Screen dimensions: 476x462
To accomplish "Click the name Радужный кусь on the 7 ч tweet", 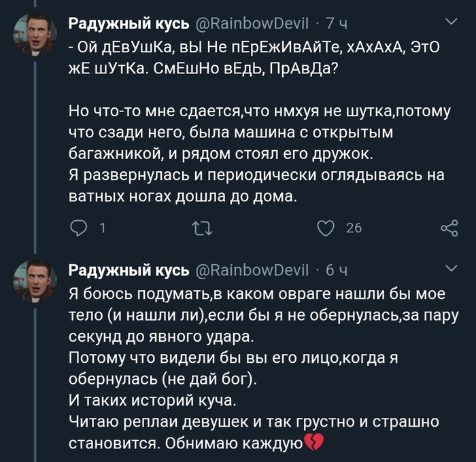I will [129, 25].
